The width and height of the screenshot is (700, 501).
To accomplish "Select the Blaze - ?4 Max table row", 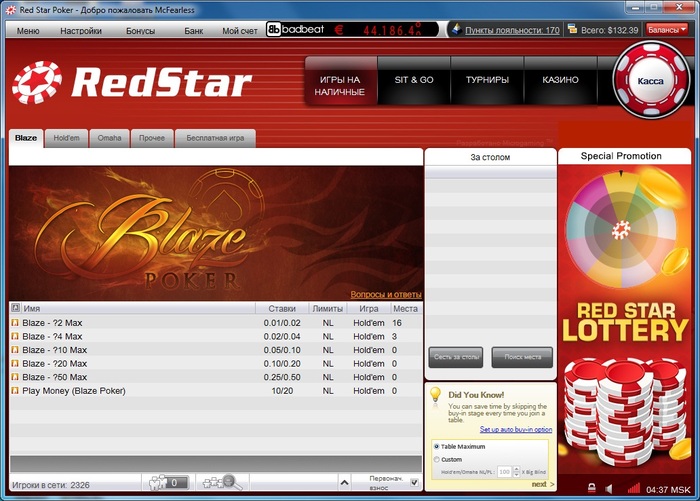I will coord(216,336).
